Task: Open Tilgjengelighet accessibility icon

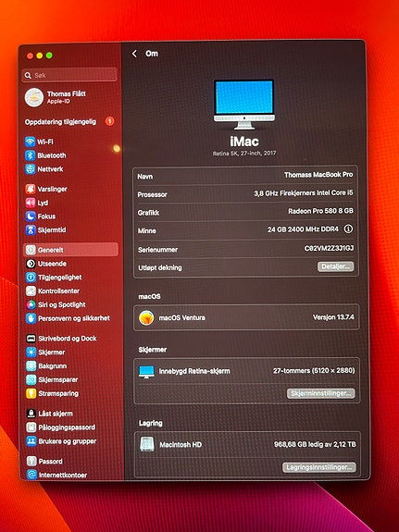Action: pos(31,278)
